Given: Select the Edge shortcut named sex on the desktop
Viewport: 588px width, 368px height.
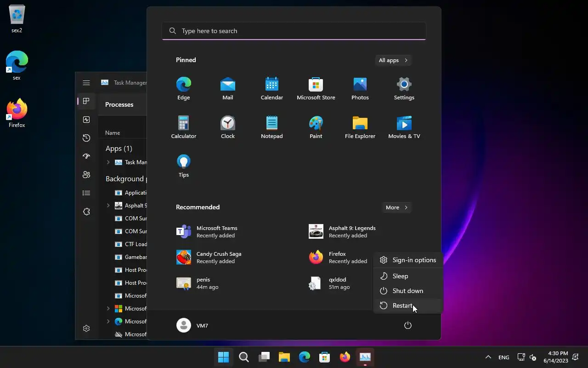Looking at the screenshot, I should click(x=17, y=66).
